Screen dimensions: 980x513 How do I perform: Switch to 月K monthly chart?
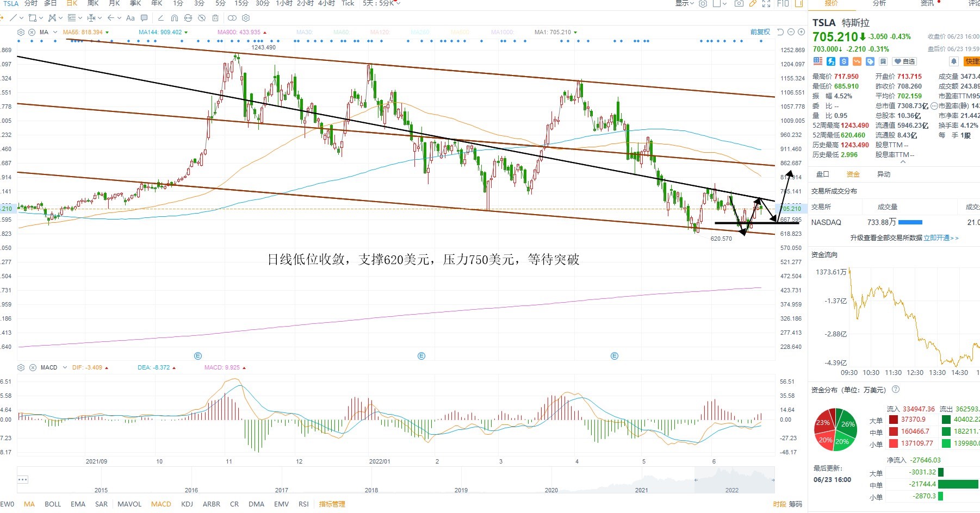pyautogui.click(x=114, y=3)
